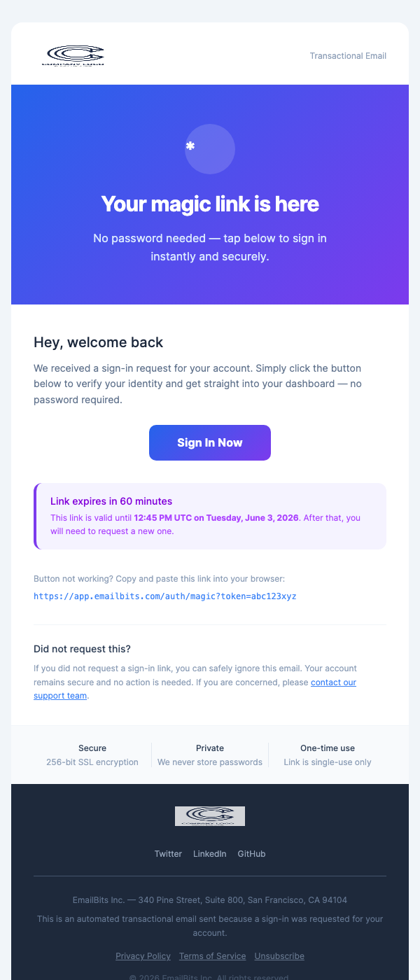
Task: Click the Link expires in 60 minutes notice
Action: pos(111,501)
